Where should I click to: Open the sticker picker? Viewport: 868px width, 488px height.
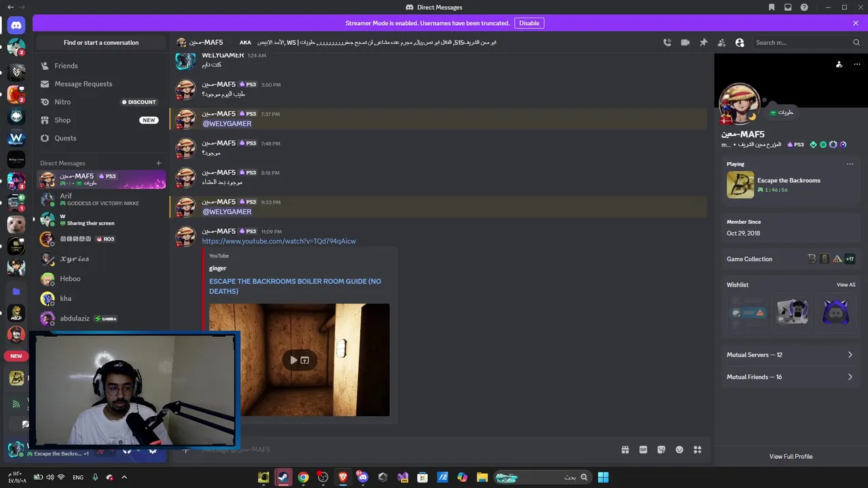point(661,449)
